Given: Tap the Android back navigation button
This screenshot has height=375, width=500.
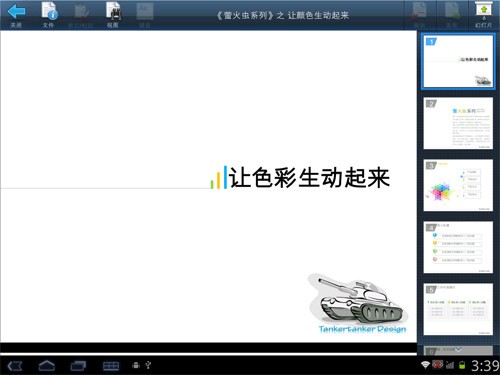Looking at the screenshot, I should [15, 366].
